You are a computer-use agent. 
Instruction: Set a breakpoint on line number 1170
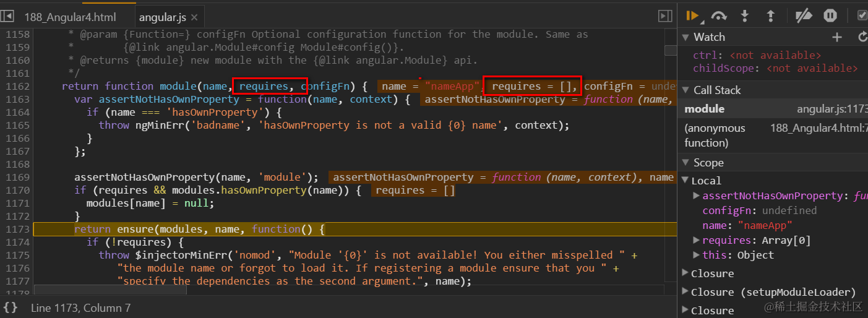(17, 190)
